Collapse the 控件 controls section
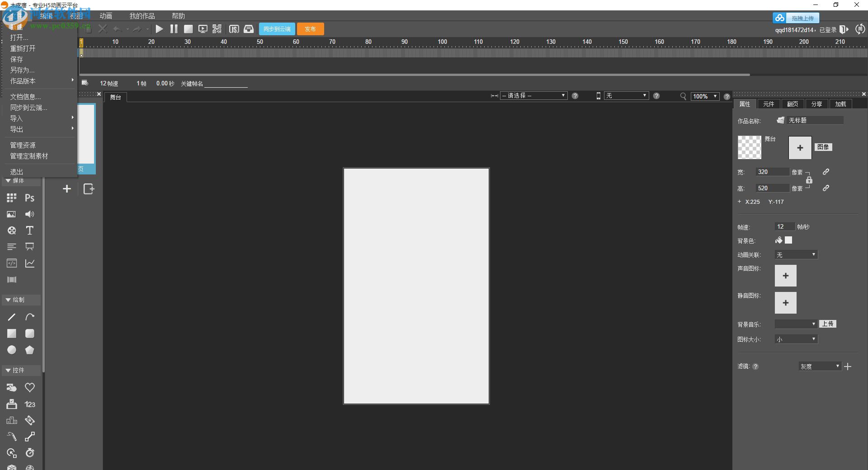868x470 pixels. (x=8, y=371)
